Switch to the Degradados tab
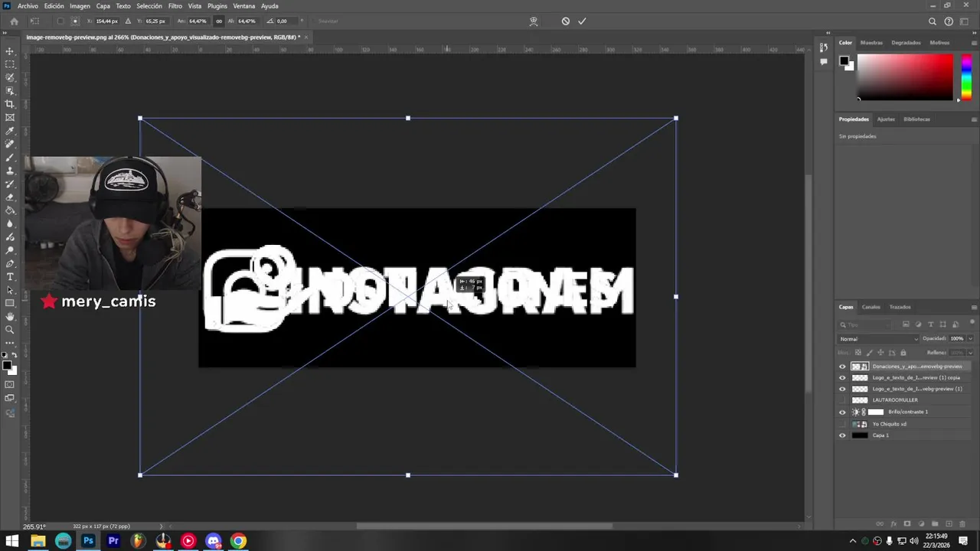This screenshot has width=980, height=551. tap(906, 43)
